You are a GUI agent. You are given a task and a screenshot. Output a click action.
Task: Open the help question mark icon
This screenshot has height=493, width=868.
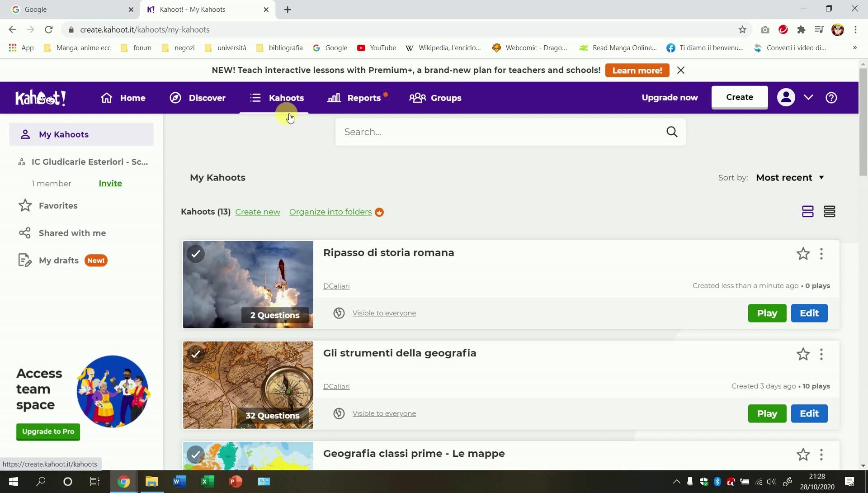click(831, 98)
